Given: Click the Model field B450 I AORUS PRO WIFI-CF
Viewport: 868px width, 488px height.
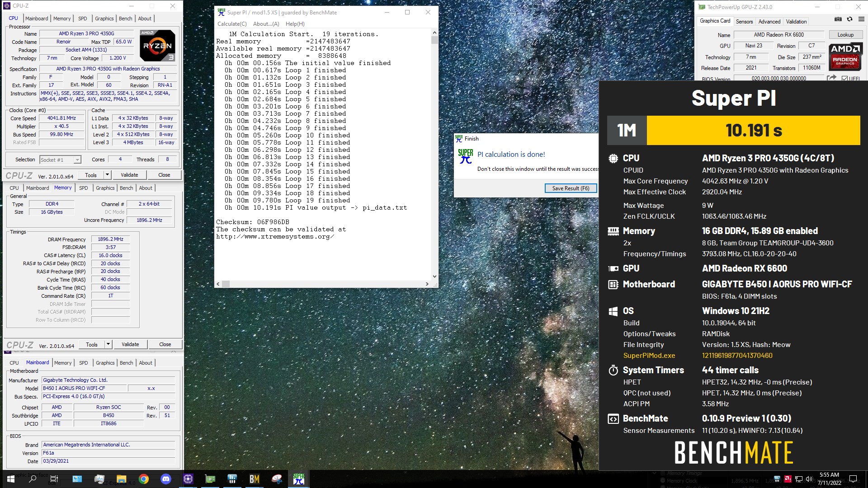Looking at the screenshot, I should coord(84,389).
